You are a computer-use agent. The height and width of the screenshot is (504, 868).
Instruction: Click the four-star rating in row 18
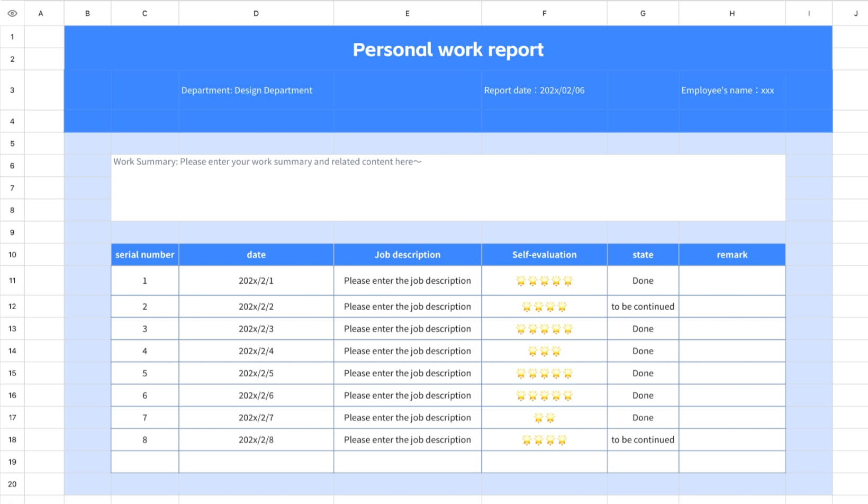click(x=544, y=440)
